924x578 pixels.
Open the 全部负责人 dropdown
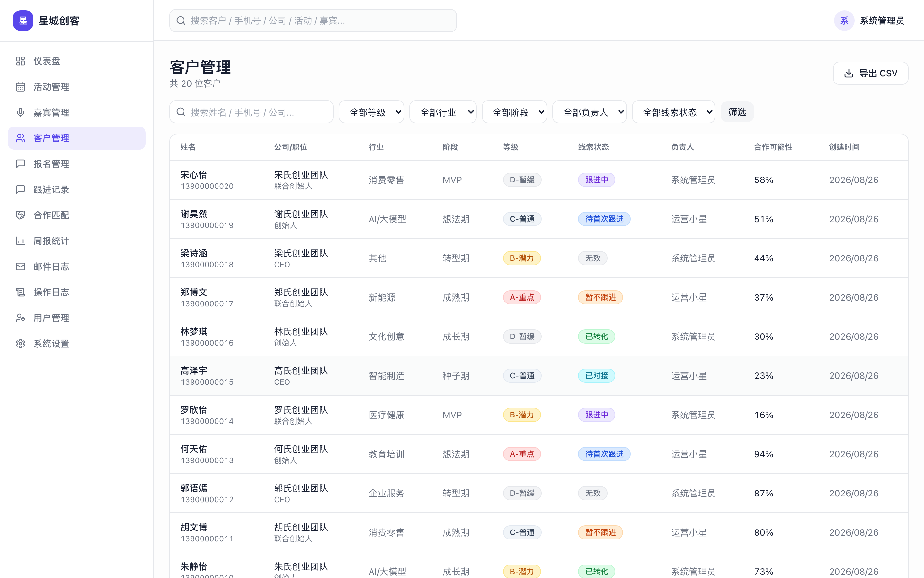[589, 112]
